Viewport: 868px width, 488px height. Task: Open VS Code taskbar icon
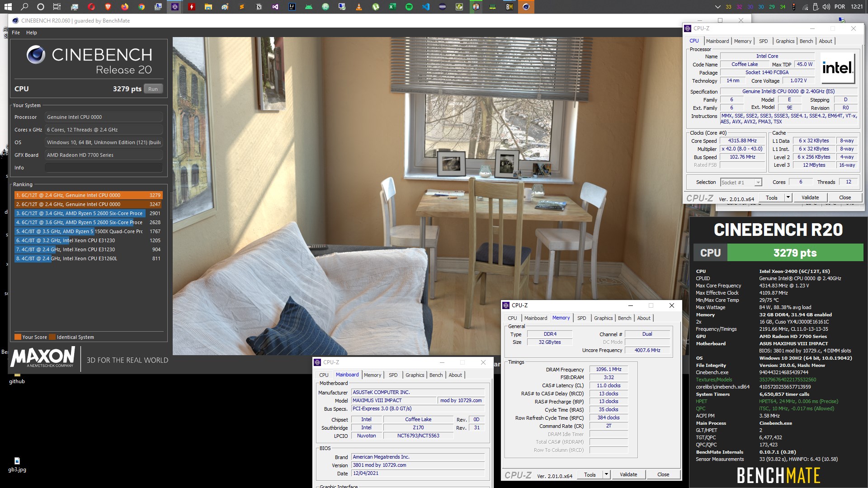426,7
